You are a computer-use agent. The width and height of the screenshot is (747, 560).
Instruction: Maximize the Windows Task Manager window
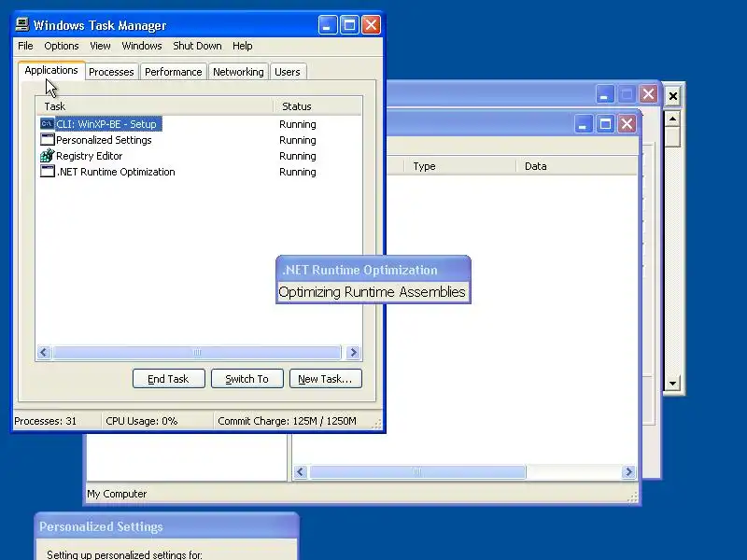(x=349, y=25)
